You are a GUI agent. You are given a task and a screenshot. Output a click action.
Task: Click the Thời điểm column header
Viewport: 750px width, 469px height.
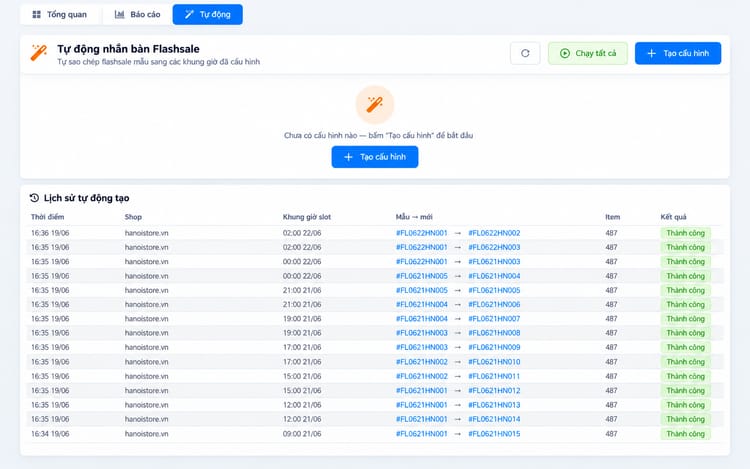(x=47, y=217)
